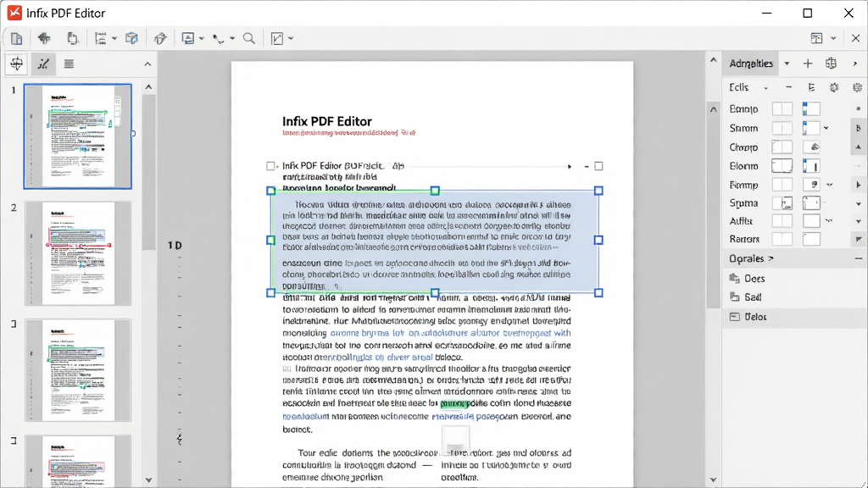
Task: Click the icon next to Sail
Action: pyautogui.click(x=735, y=297)
